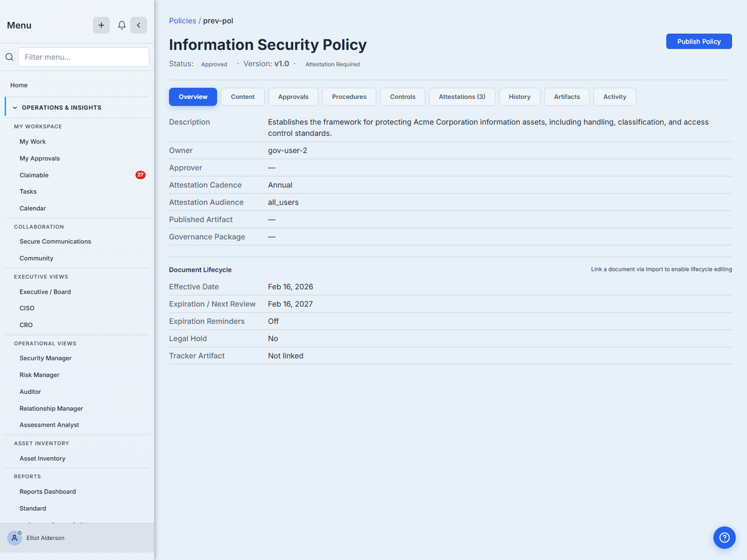Open the Asset Inventory menu item
Viewport: 747px width, 560px height.
(x=42, y=459)
